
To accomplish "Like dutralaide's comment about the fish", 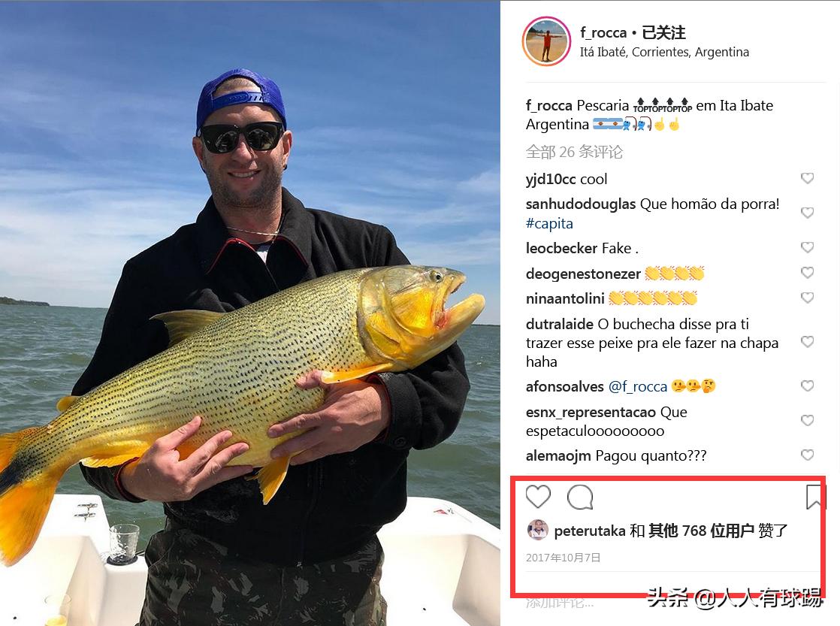I will pos(808,342).
